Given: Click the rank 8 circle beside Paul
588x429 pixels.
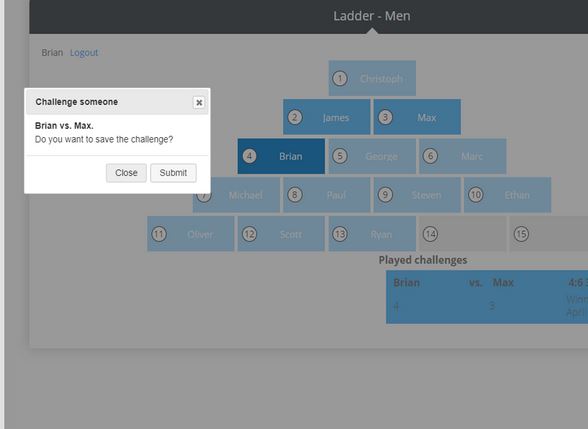Looking at the screenshot, I should [295, 195].
